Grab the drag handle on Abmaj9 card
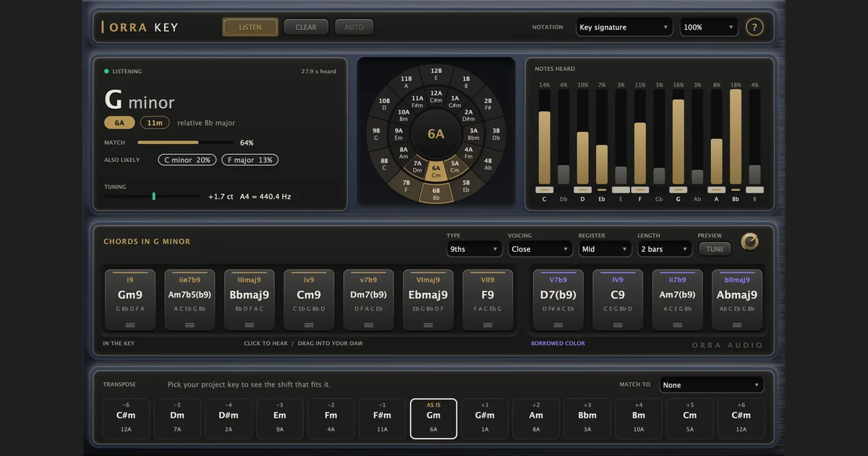The image size is (868, 456). point(737,325)
